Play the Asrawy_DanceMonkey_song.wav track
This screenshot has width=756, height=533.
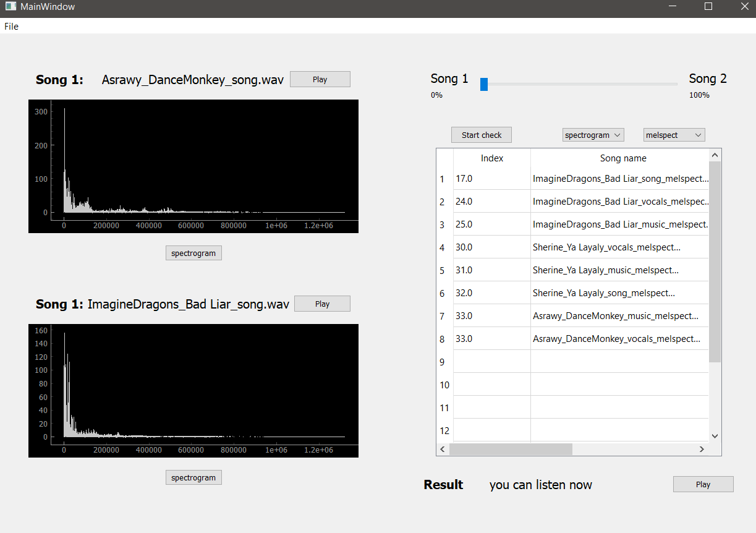pyautogui.click(x=320, y=79)
